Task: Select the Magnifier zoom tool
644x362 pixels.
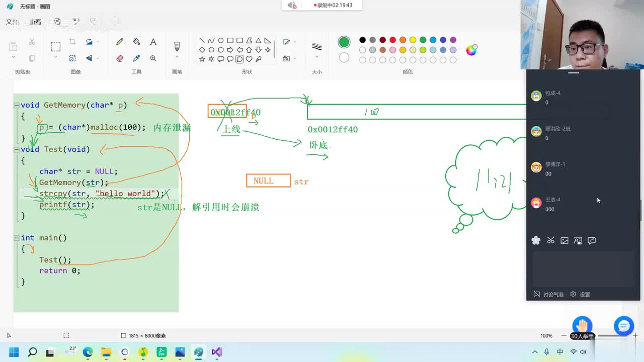Action: click(153, 58)
